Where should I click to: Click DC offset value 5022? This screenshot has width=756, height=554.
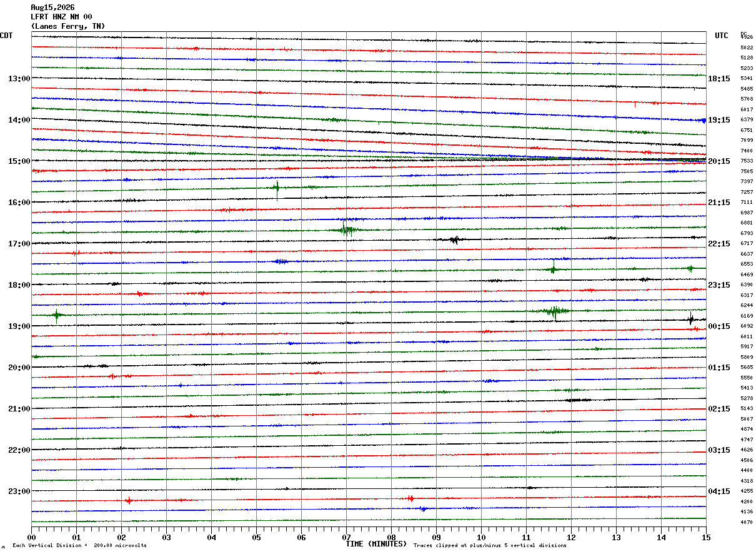click(747, 48)
